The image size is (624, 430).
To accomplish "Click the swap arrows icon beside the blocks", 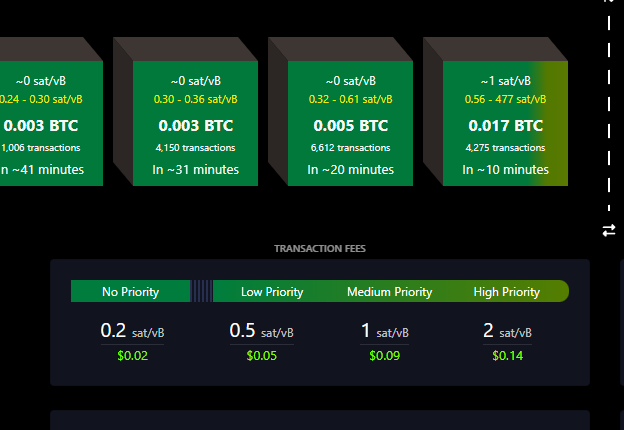I will [x=609, y=230].
